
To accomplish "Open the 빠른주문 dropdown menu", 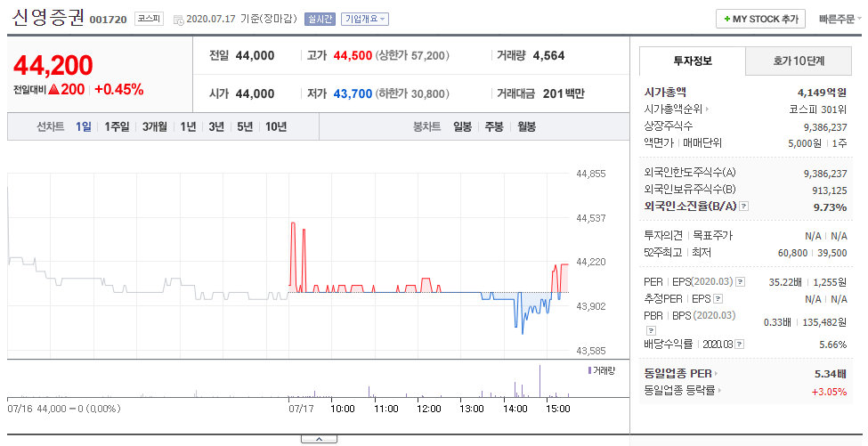I will pos(840,19).
